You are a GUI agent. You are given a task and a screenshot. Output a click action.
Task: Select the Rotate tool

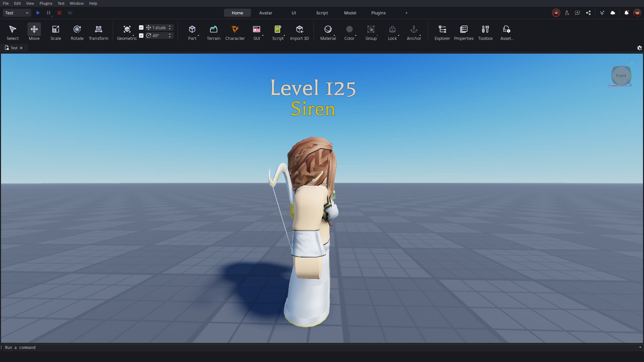point(77,33)
